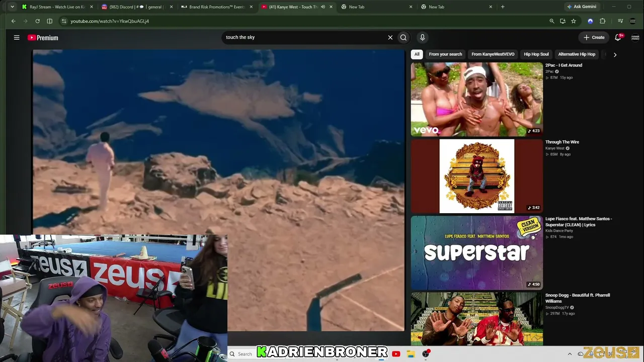Image resolution: width=644 pixels, height=362 pixels.
Task: View site information in address bar
Action: [x=63, y=21]
